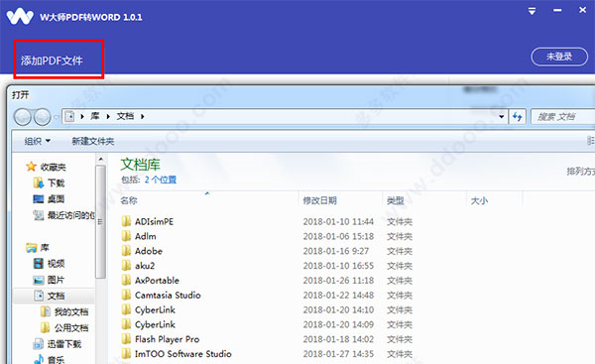This screenshot has height=364, width=595.
Task: Click the 视频 film icon
Action: [39, 264]
